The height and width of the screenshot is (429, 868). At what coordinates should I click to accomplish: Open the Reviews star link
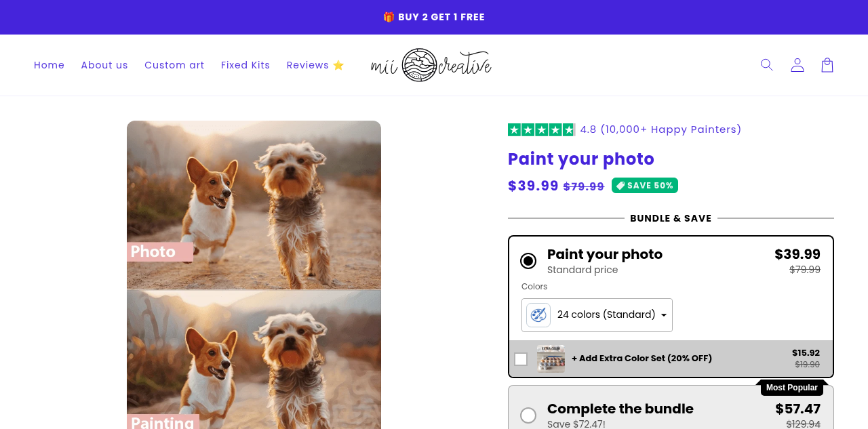coord(315,65)
